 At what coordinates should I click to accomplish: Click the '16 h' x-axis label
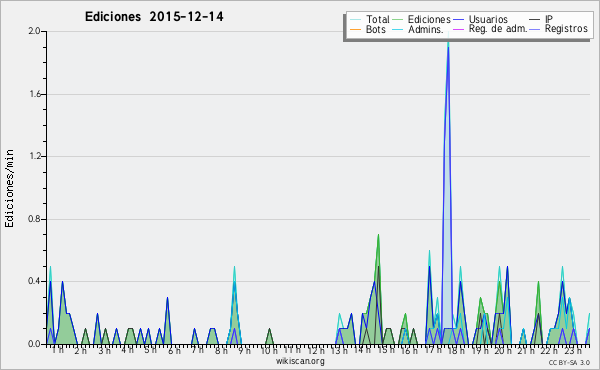[409, 351]
